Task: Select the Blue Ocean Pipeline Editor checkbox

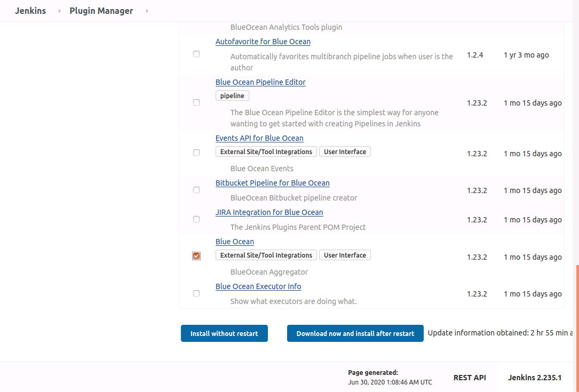Action: click(196, 102)
